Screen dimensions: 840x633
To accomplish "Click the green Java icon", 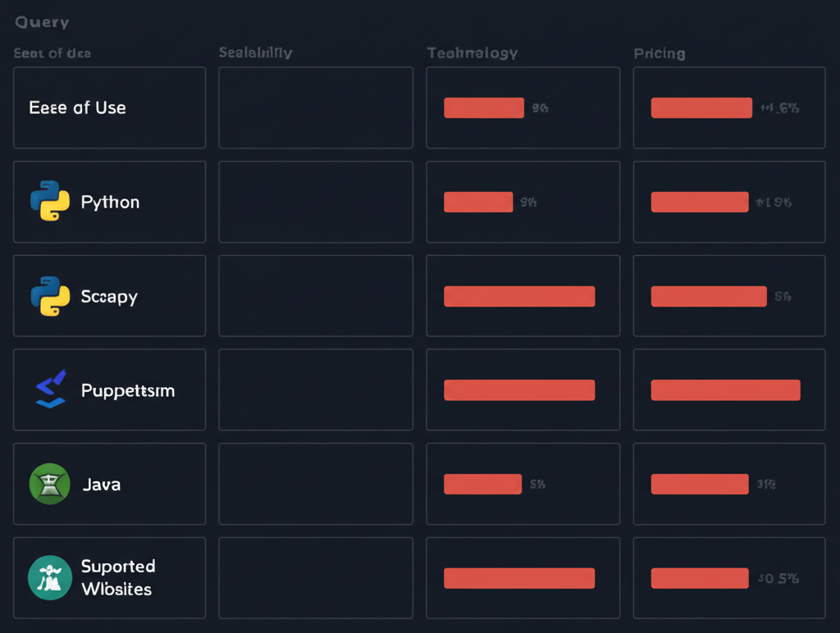I will 49,484.
